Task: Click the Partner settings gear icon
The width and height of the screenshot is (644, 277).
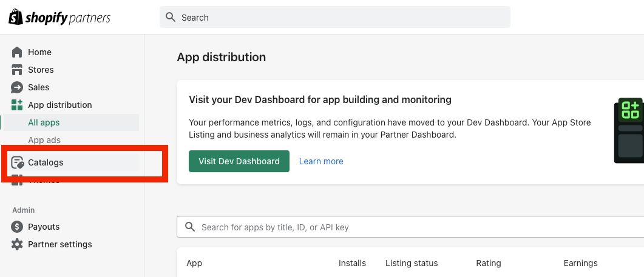Action: click(x=17, y=244)
